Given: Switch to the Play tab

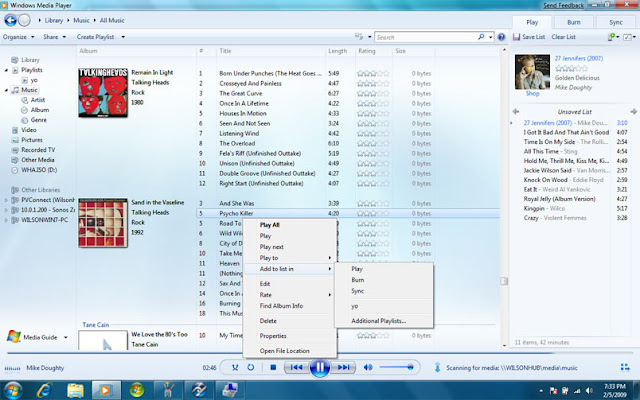Looking at the screenshot, I should pyautogui.click(x=532, y=22).
